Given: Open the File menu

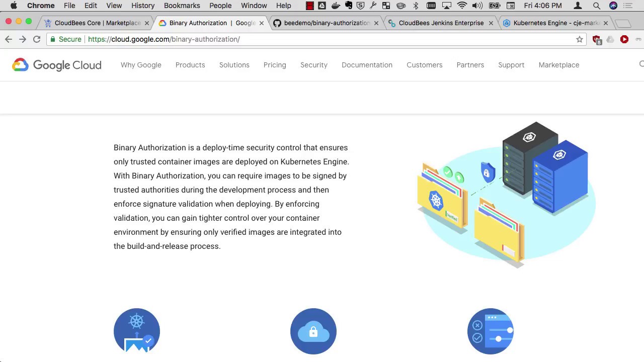Looking at the screenshot, I should point(69,6).
